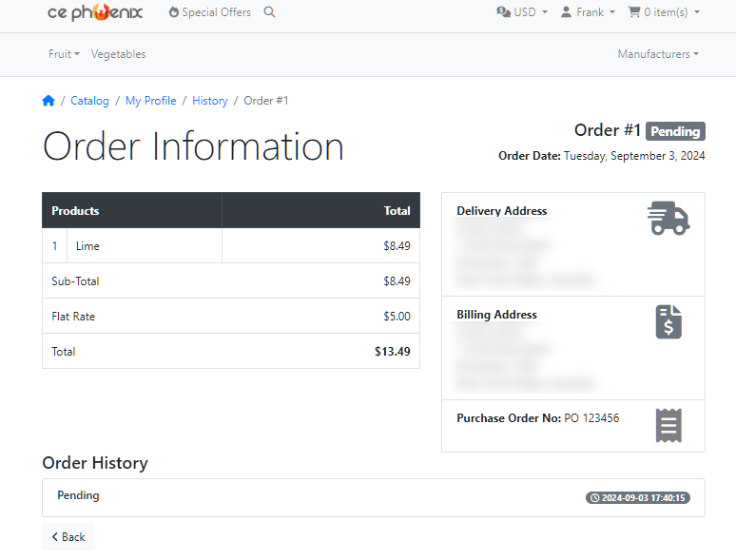
Task: Click the home breadcrumb icon
Action: coord(48,101)
